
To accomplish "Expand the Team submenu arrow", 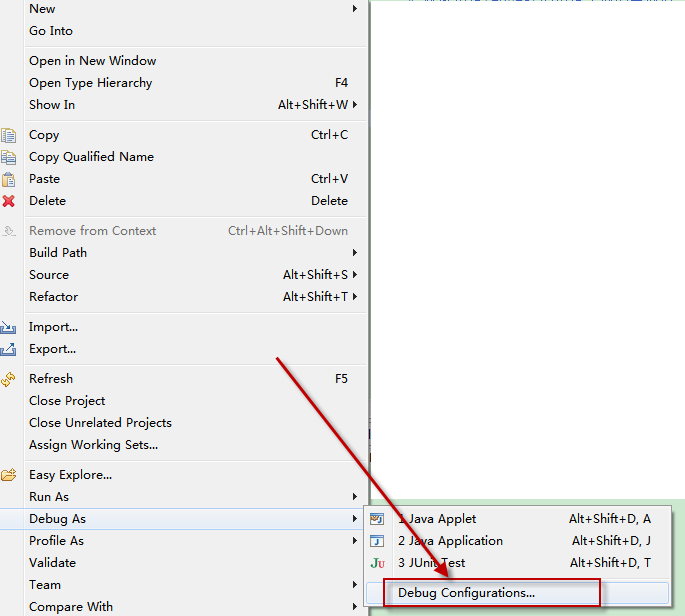I will (x=355, y=585).
